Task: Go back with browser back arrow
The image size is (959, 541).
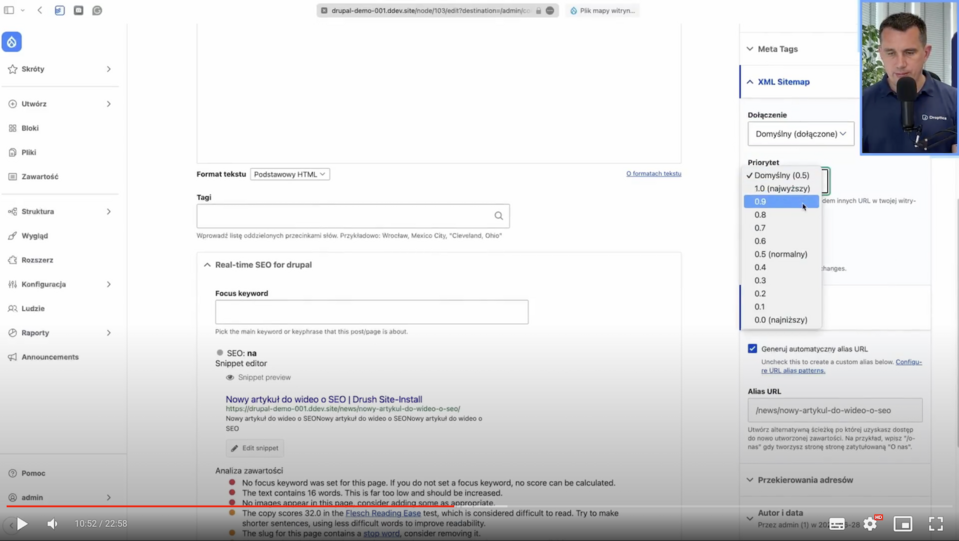Action: click(40, 10)
